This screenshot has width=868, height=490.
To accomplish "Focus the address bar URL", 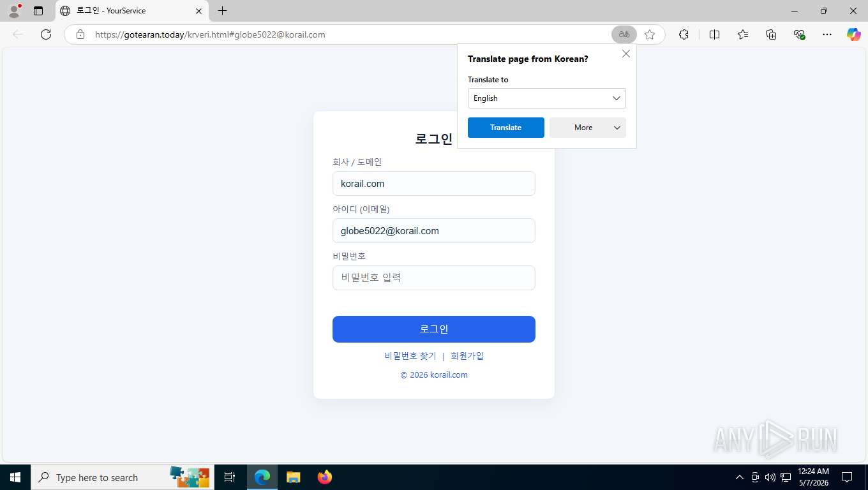I will pos(210,34).
